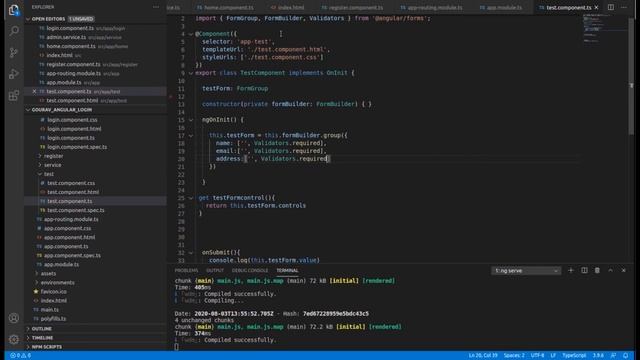Close the test.component.ts editor tab

596,7
